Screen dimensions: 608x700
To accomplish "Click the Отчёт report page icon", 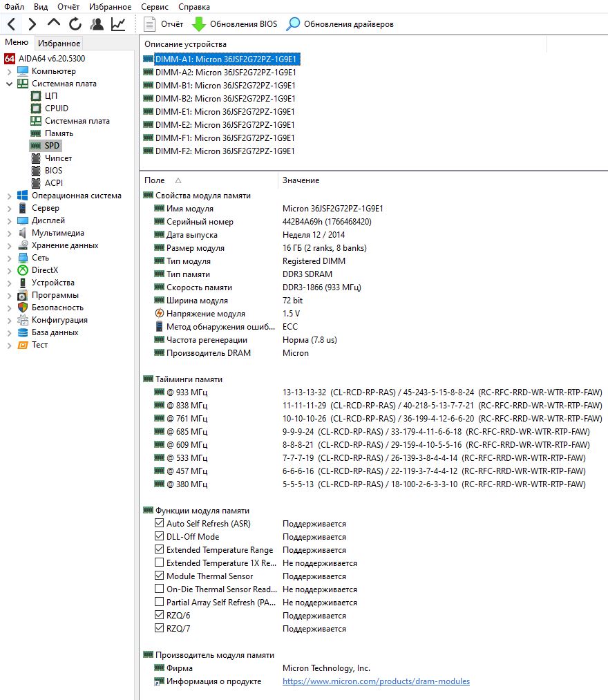I will 149,24.
